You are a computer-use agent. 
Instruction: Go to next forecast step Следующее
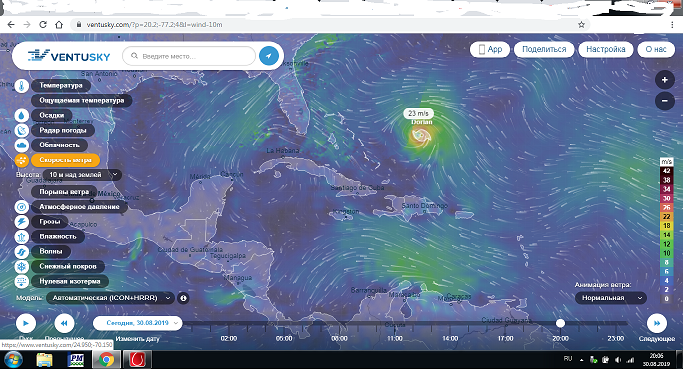tap(657, 323)
